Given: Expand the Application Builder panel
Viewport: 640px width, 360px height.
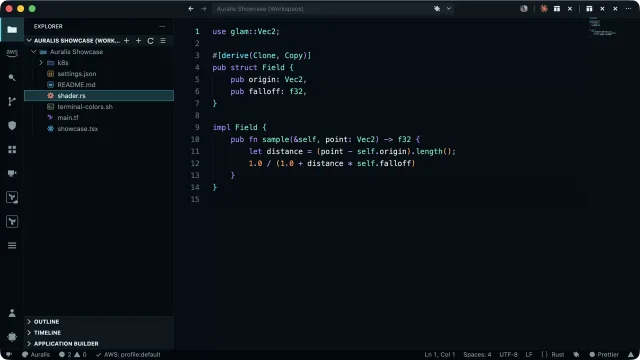Looking at the screenshot, I should [99, 344].
